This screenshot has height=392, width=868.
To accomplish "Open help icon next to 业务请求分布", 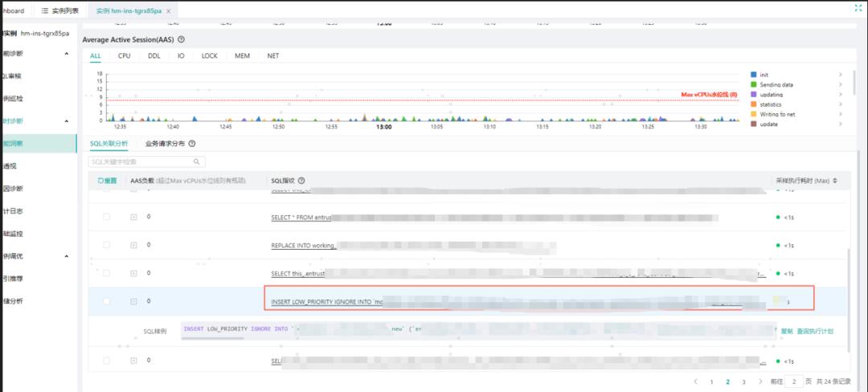I will click(x=192, y=143).
